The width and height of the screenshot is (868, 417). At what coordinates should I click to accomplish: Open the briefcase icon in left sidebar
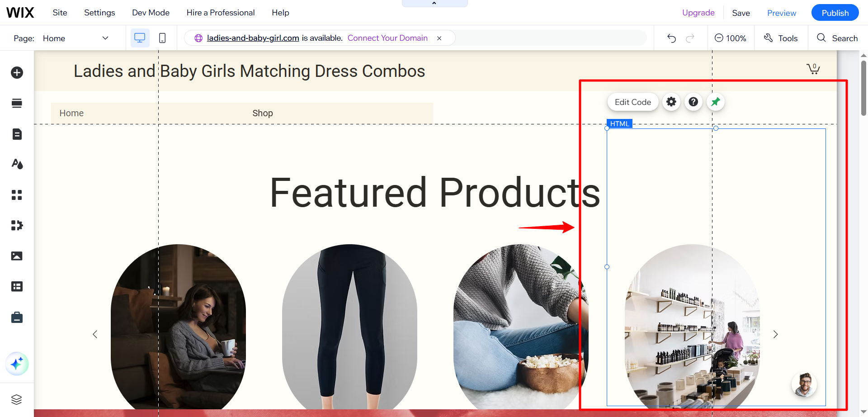pos(17,317)
